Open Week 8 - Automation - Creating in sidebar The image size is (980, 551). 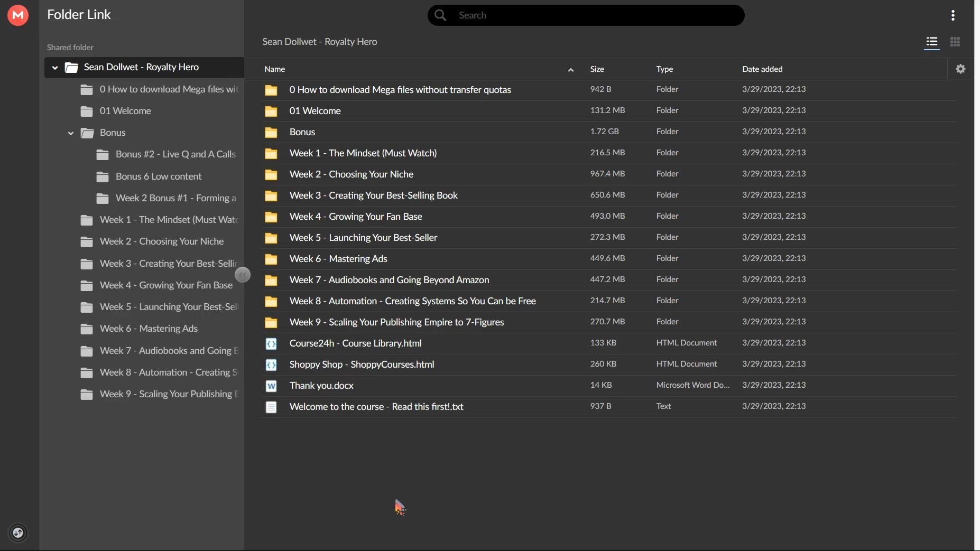[169, 372]
